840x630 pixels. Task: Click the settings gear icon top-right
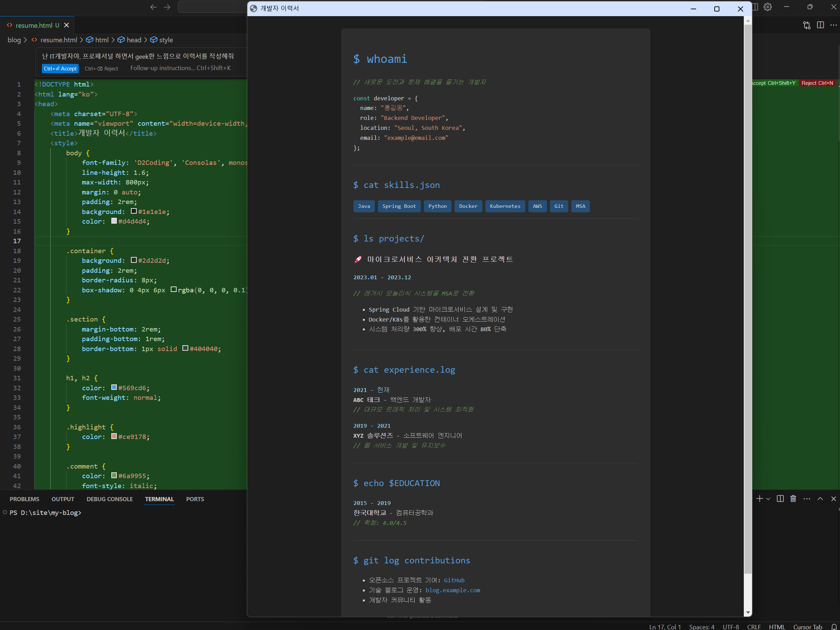[x=767, y=7]
